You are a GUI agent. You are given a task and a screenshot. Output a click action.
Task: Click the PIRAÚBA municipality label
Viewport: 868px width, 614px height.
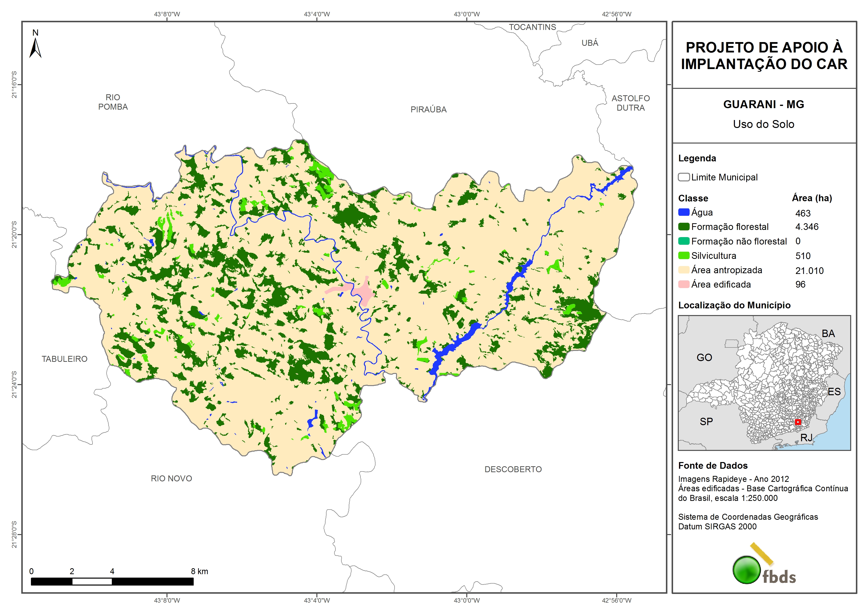click(x=428, y=110)
